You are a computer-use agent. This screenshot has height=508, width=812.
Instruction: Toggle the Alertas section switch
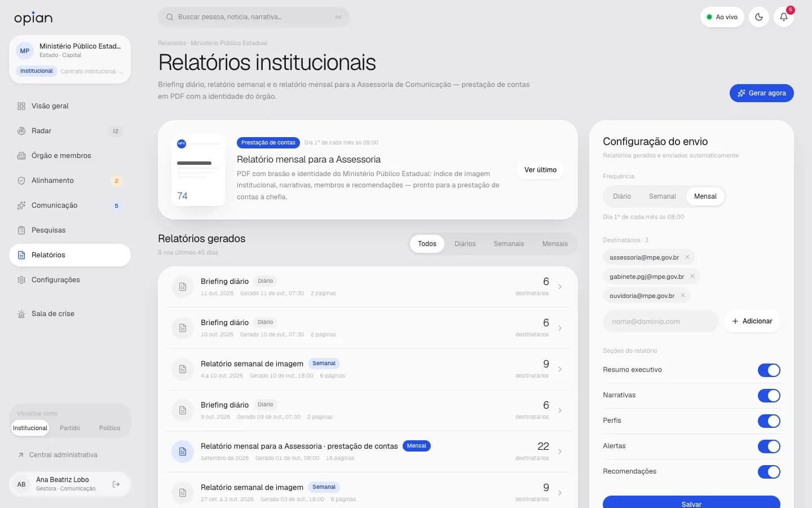769,446
